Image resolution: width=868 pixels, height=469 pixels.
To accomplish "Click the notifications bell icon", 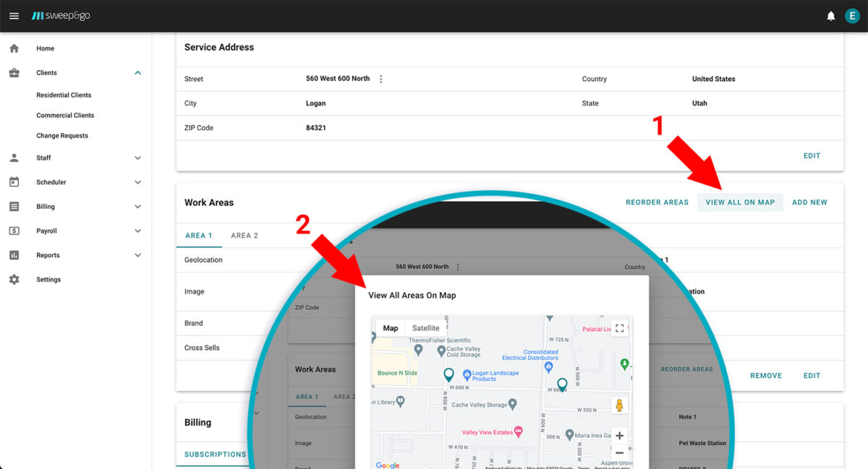I will tap(831, 16).
